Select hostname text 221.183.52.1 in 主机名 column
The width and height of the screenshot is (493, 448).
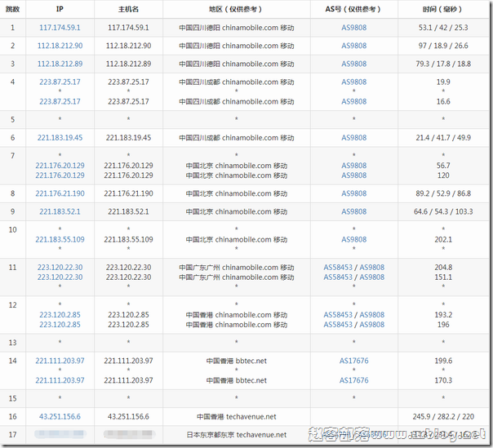point(128,211)
